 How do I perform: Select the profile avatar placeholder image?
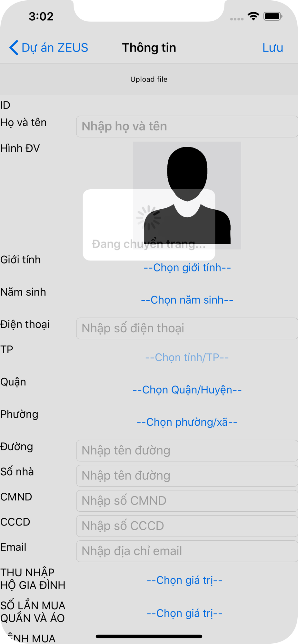pos(187,195)
